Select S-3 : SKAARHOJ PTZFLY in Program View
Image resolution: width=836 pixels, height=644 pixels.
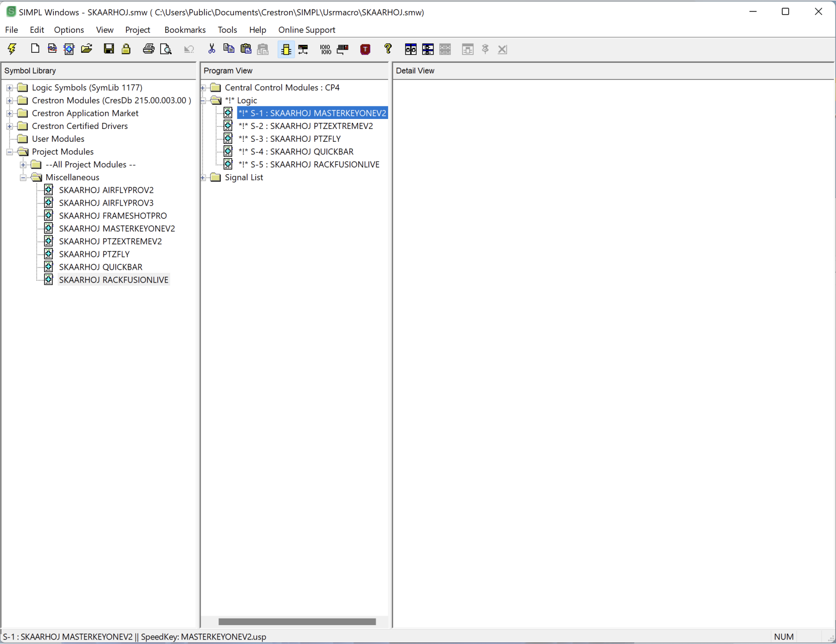[290, 139]
